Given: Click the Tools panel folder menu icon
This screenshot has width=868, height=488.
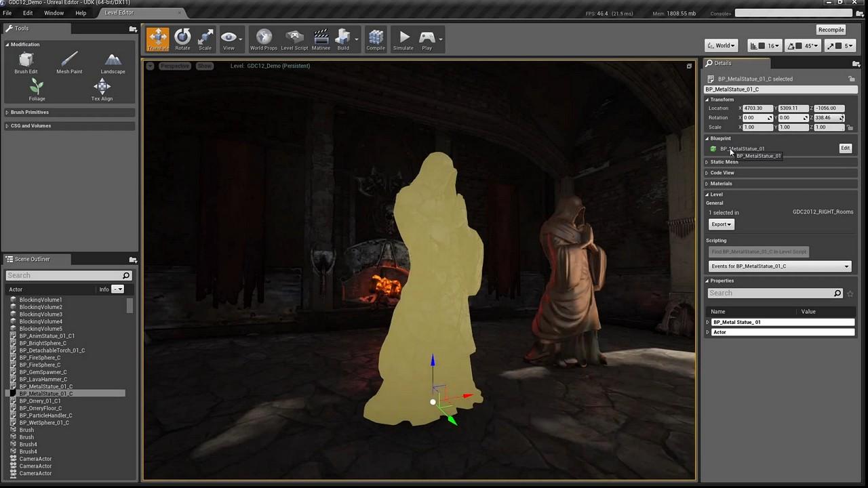Looking at the screenshot, I should (133, 28).
